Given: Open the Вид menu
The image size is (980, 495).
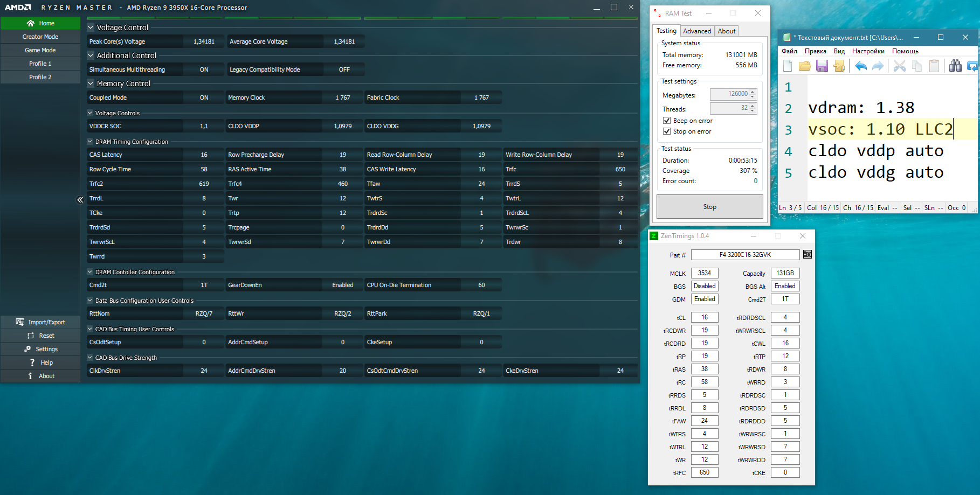Looking at the screenshot, I should (x=839, y=51).
